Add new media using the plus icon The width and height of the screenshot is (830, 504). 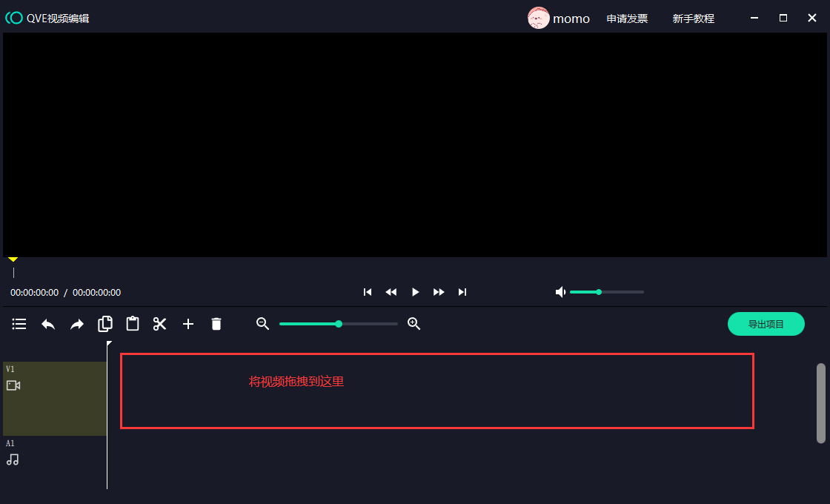pos(187,324)
